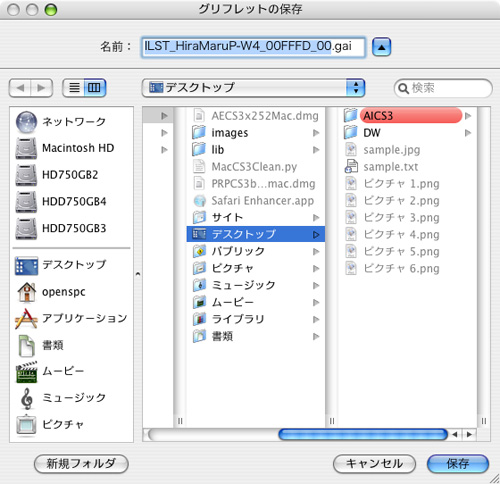Switch to list view mode
The image size is (500, 484).
click(74, 88)
